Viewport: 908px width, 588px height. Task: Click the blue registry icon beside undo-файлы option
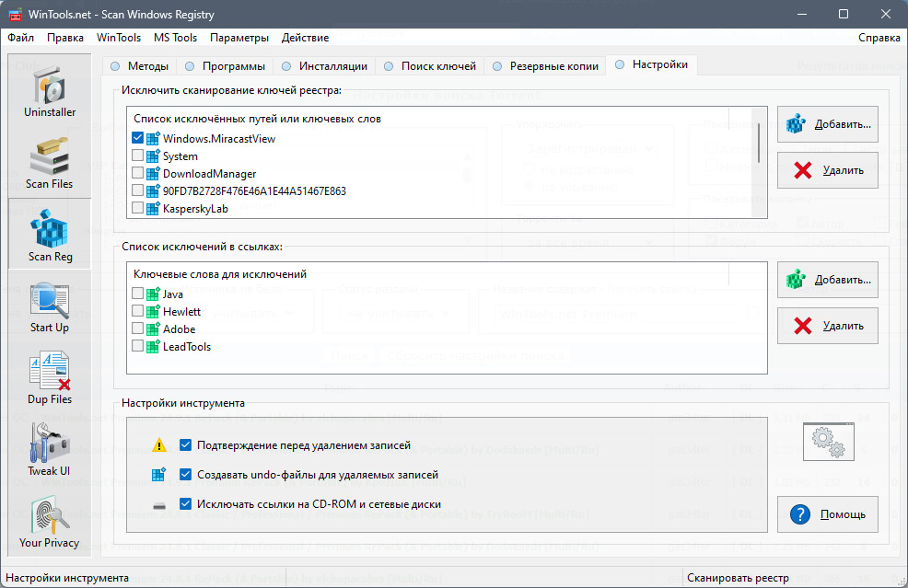click(x=158, y=475)
